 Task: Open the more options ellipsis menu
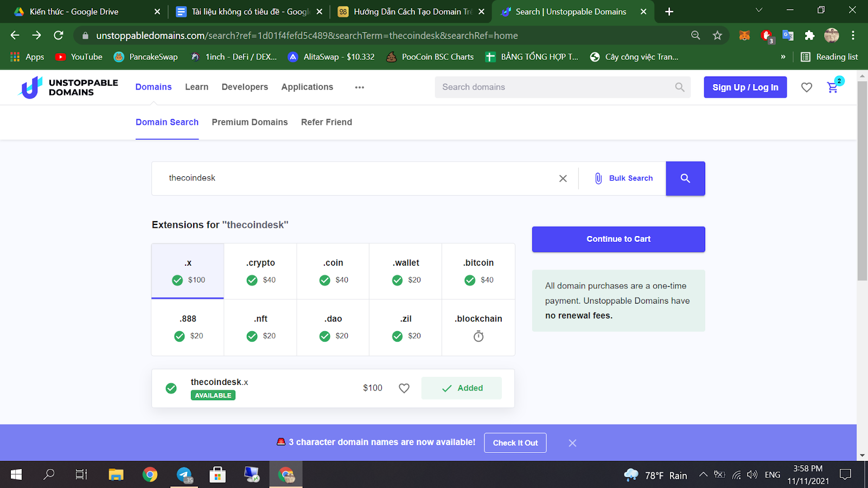tap(360, 87)
